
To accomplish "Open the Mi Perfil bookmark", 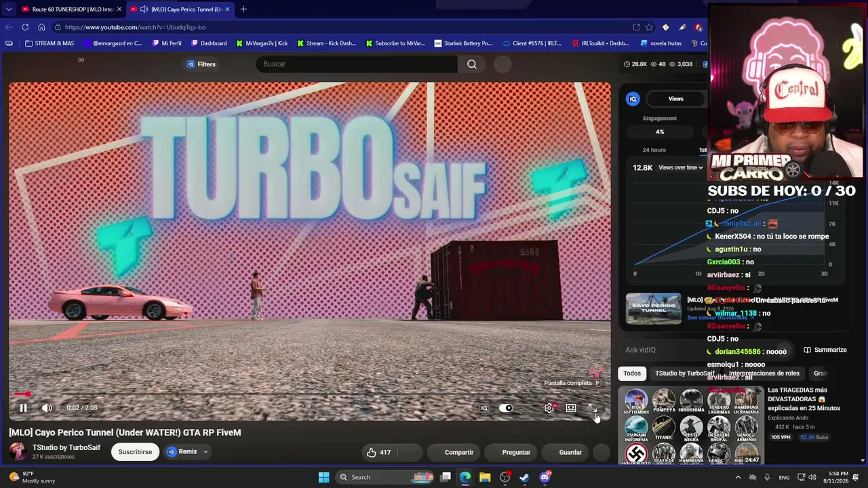I will tap(167, 43).
